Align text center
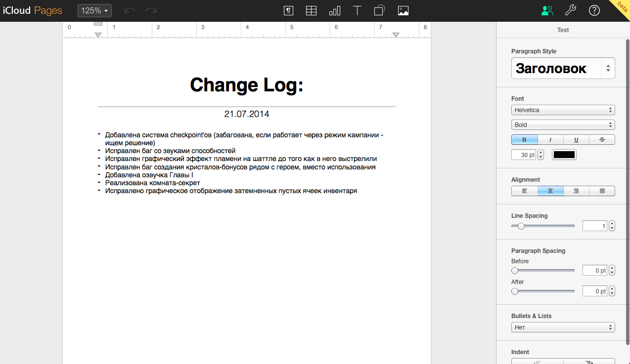630x364 pixels. [x=550, y=191]
